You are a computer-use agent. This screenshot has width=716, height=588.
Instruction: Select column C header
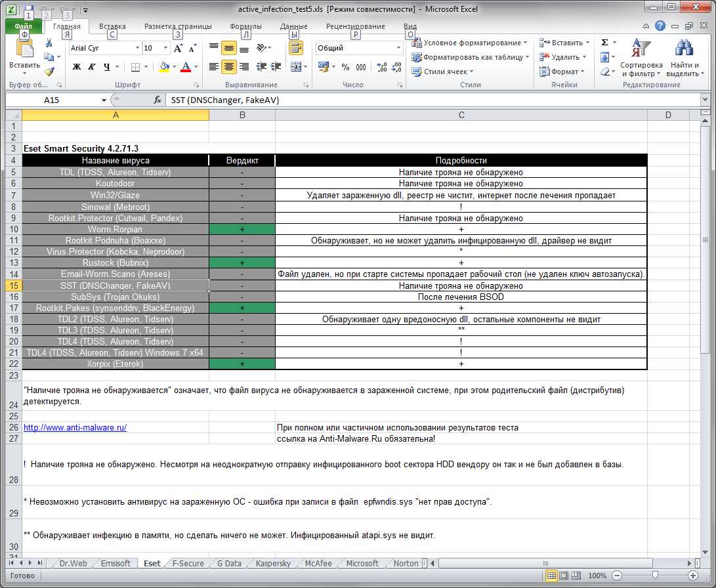coord(461,115)
